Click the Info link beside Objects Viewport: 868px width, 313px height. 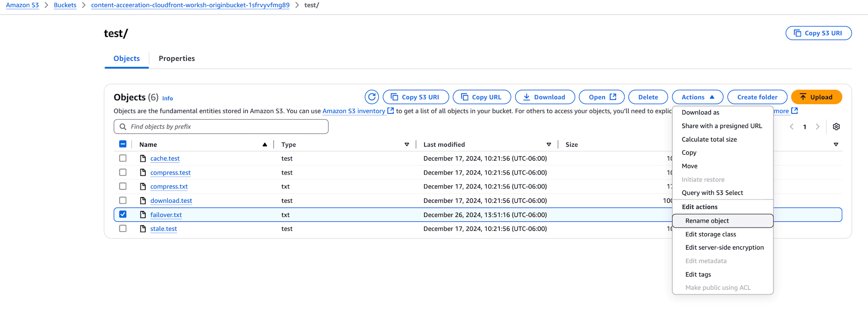168,99
